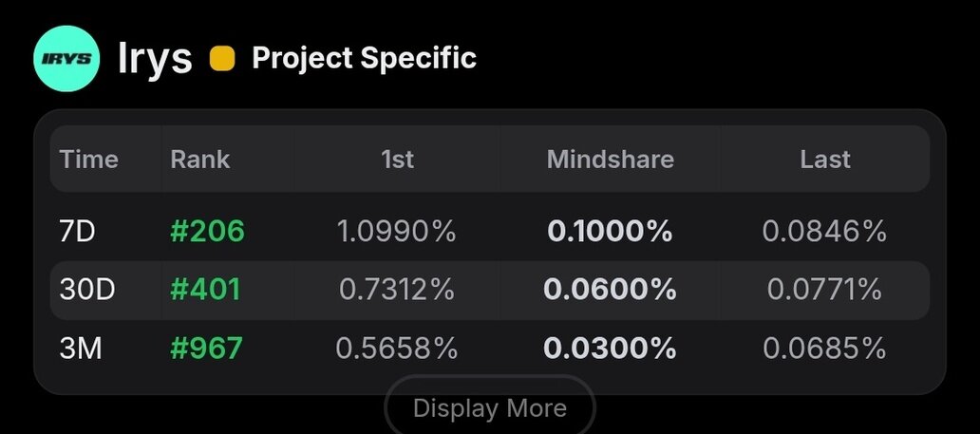980x434 pixels.
Task: Expand table with Display More
Action: pyautogui.click(x=490, y=409)
